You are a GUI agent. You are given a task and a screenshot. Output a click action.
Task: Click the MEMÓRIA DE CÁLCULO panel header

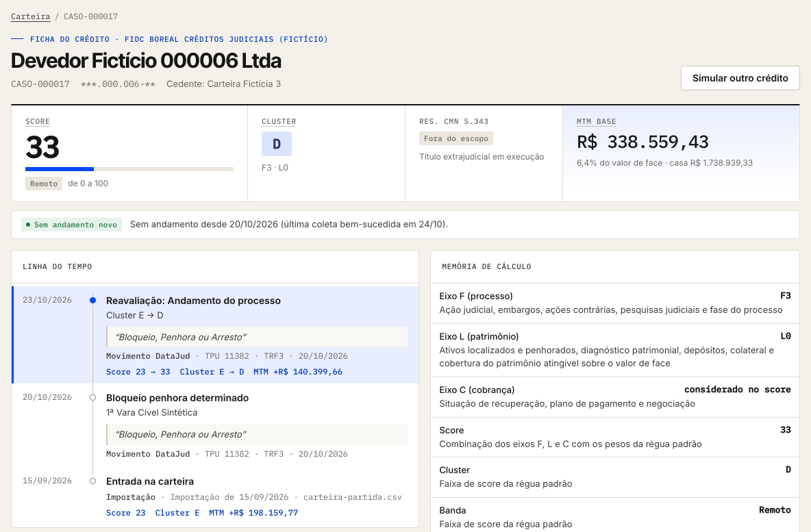click(486, 267)
